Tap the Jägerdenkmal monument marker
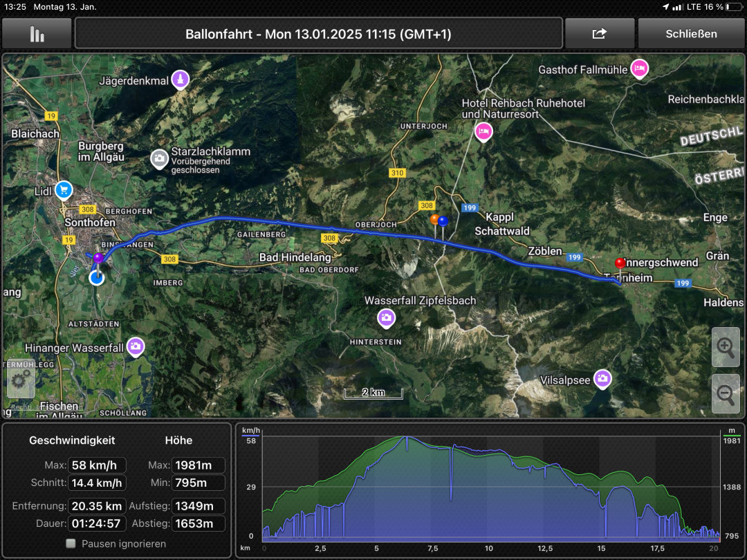 coord(181,80)
